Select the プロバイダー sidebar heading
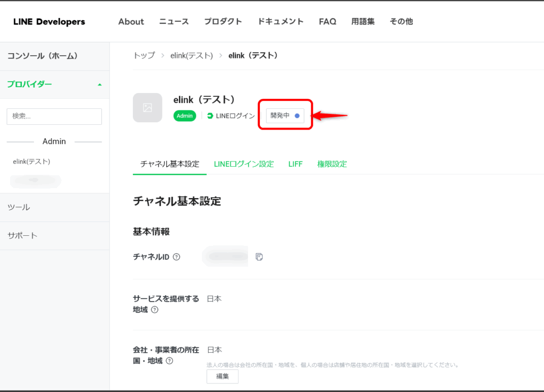This screenshot has height=392, width=544. click(30, 84)
